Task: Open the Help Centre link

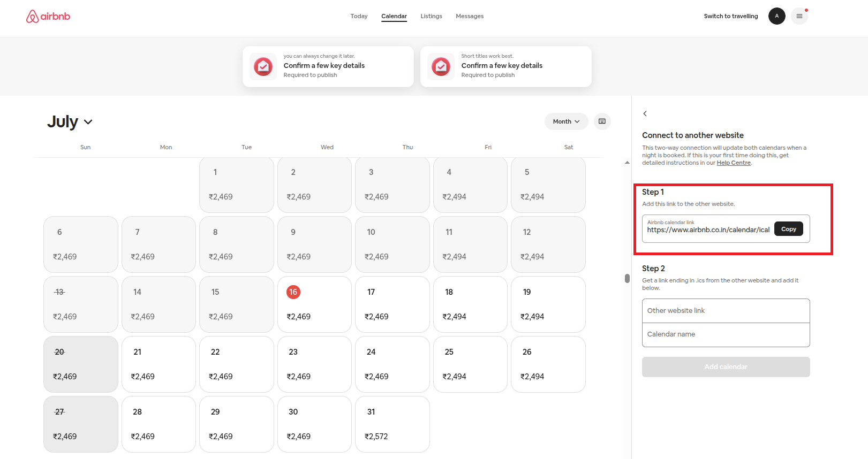Action: pos(734,163)
